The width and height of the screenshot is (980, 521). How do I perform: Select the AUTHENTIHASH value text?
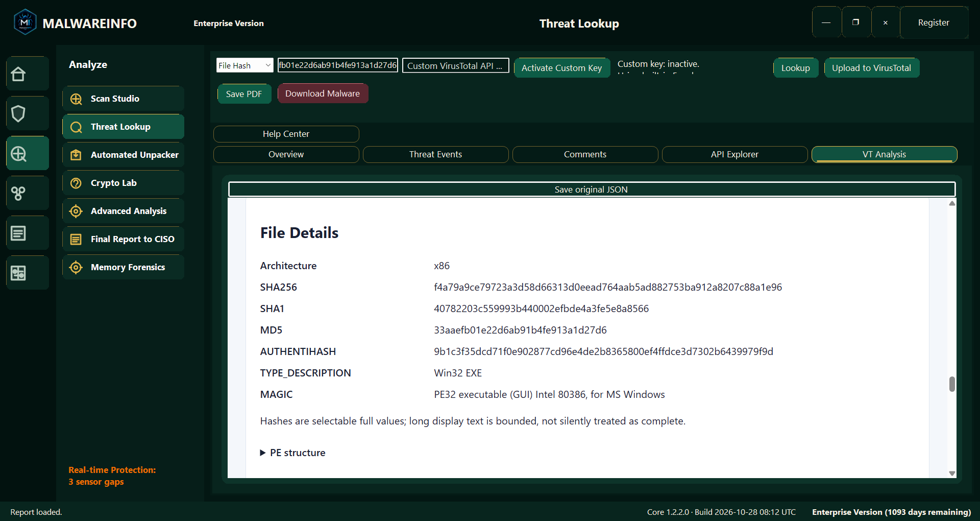pyautogui.click(x=603, y=351)
